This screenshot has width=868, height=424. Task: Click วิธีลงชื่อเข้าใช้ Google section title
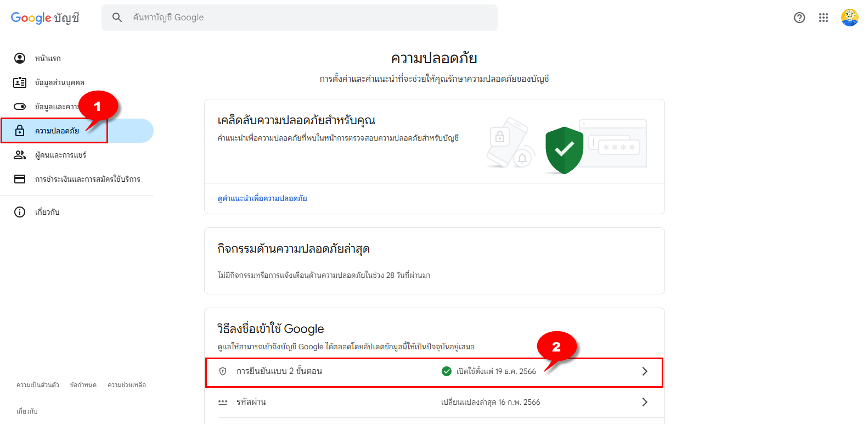[270, 329]
